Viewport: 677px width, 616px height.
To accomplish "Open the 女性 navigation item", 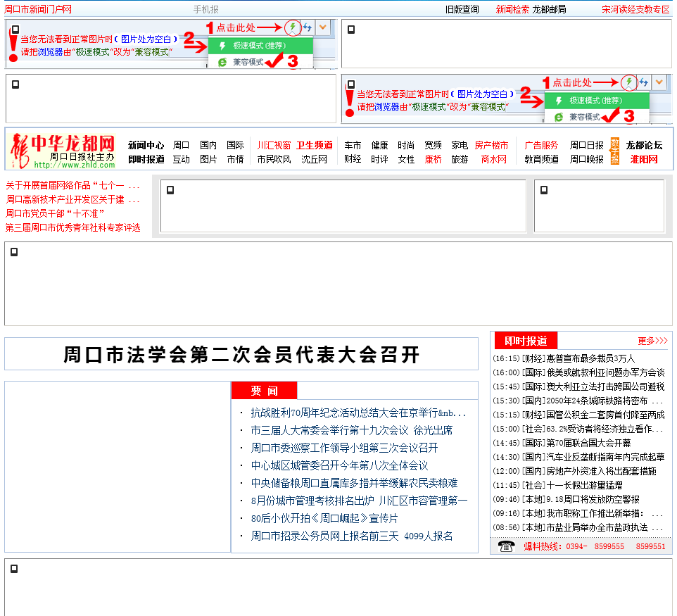I will [x=406, y=159].
